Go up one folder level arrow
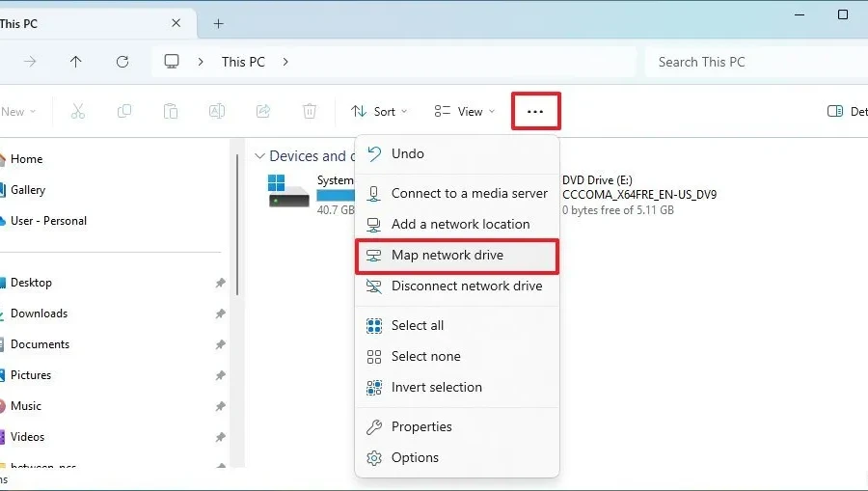 (x=76, y=62)
